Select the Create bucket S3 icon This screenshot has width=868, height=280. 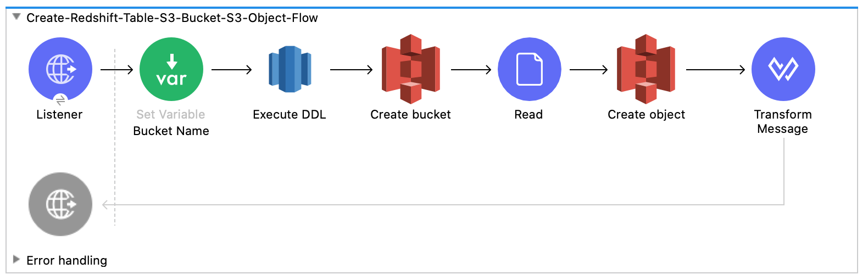pyautogui.click(x=411, y=69)
